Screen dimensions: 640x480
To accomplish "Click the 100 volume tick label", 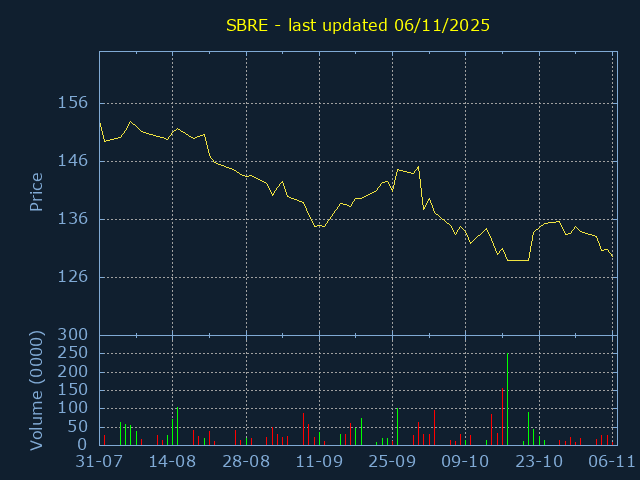I will click(x=74, y=408).
